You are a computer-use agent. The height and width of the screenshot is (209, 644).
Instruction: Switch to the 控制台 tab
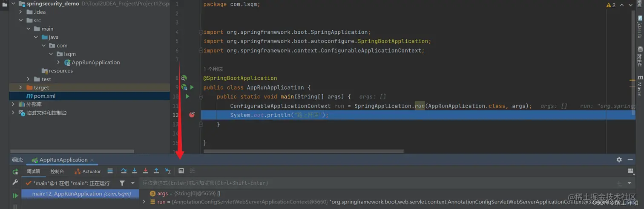57,171
